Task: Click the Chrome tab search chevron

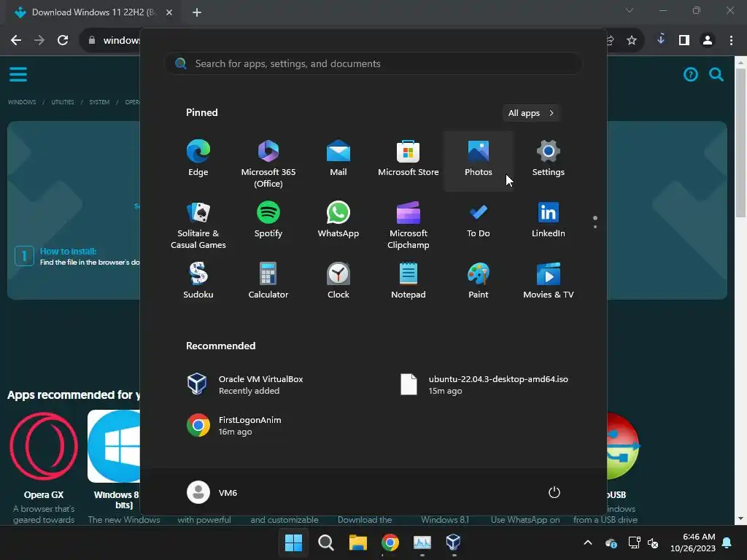Action: pyautogui.click(x=630, y=10)
